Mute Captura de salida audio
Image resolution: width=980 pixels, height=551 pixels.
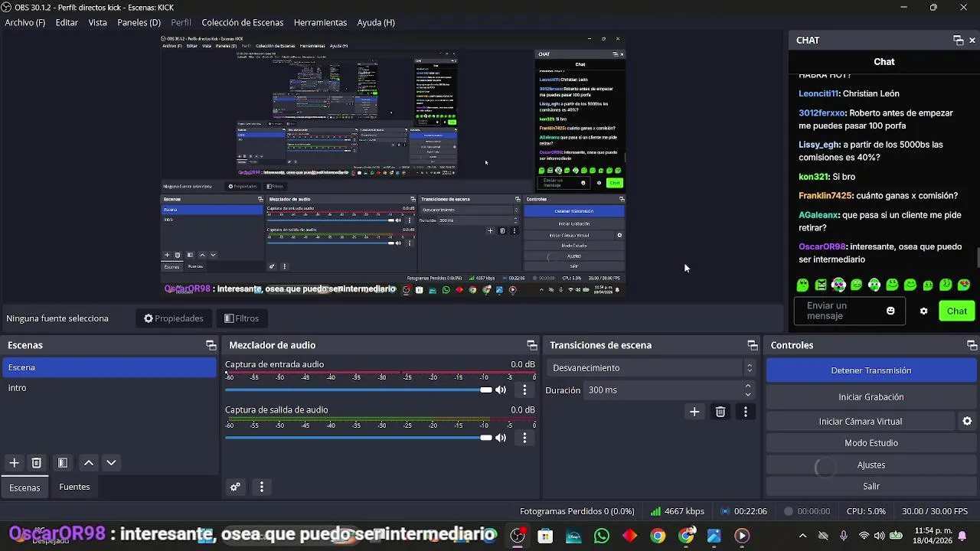(x=501, y=438)
